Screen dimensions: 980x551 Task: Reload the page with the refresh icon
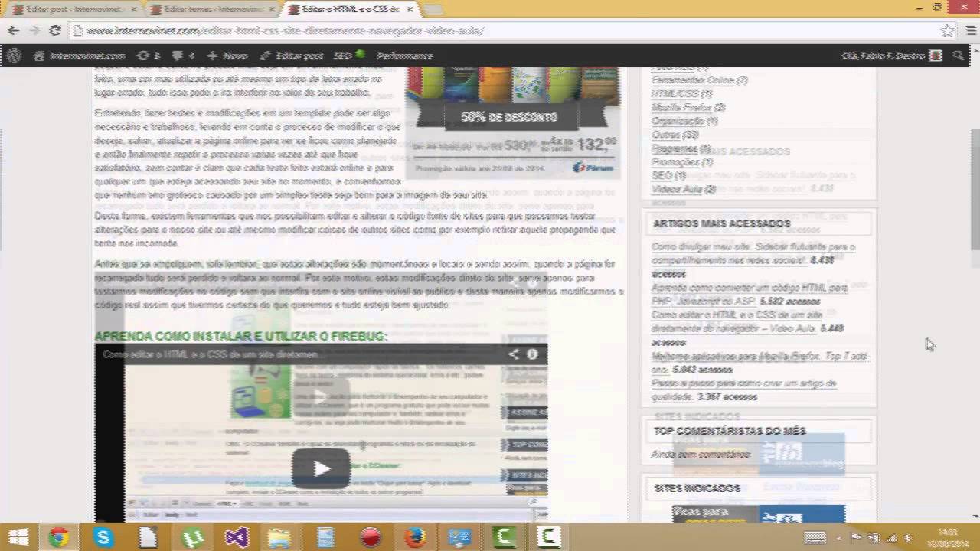[x=54, y=31]
